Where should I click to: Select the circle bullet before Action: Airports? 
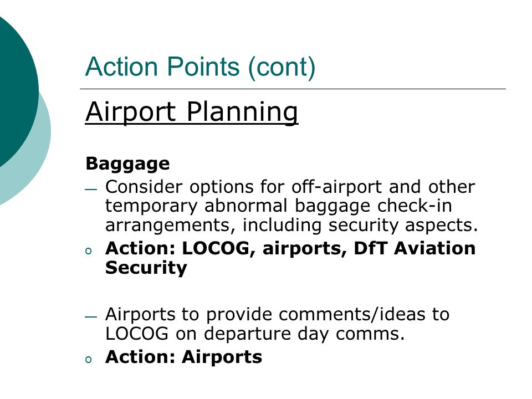coord(89,360)
